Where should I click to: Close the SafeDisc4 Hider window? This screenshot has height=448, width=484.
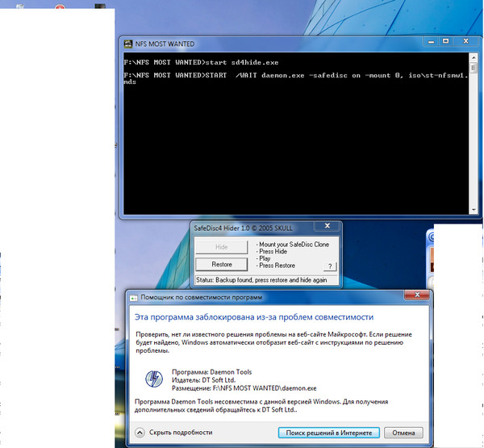[x=328, y=226]
